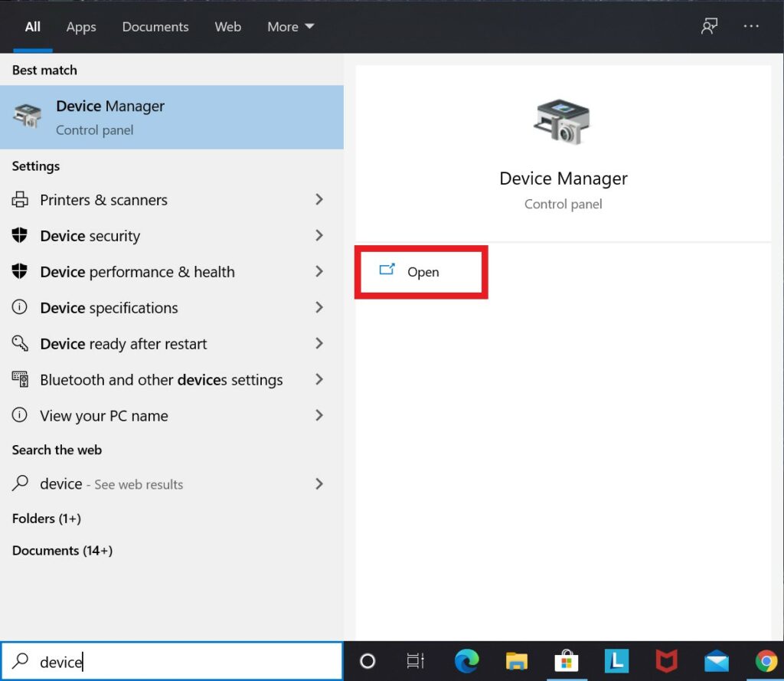Click Open to launch Device Manager
This screenshot has width=784, height=681.
(x=421, y=272)
